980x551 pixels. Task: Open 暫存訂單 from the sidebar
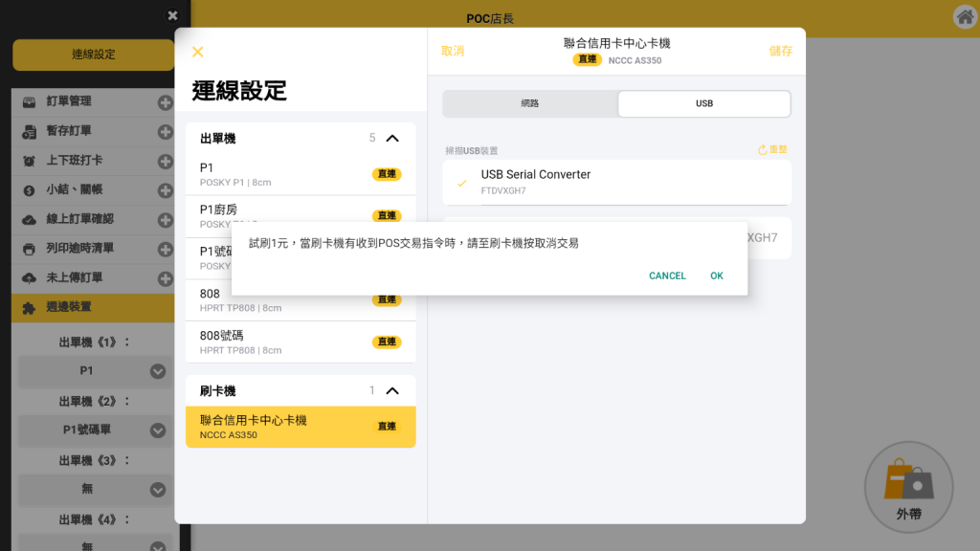click(x=69, y=130)
